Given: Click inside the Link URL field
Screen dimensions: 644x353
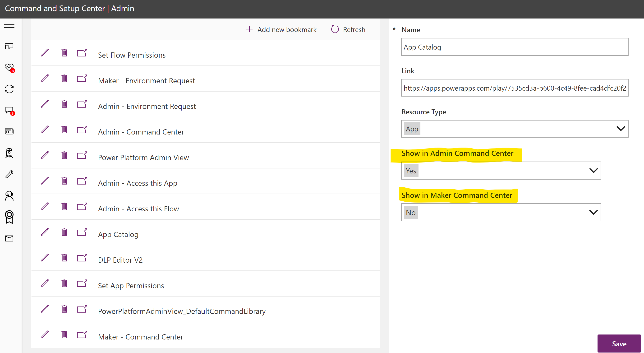Looking at the screenshot, I should (x=515, y=88).
